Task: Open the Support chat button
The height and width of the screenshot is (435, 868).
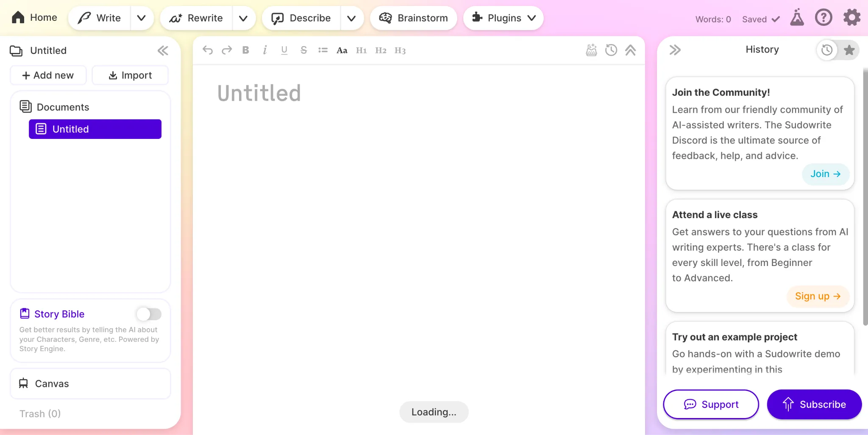Action: (711, 404)
